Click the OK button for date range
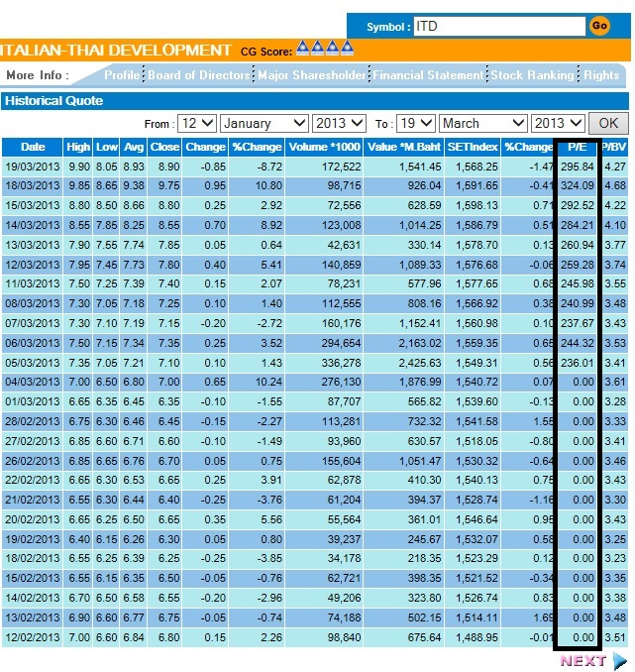The height and width of the screenshot is (672, 635). pos(608,124)
